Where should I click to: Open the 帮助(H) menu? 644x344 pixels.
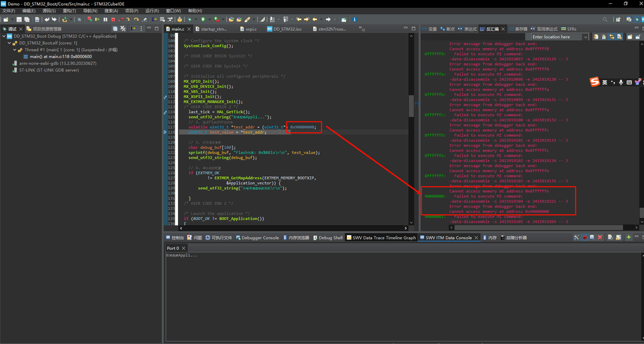195,11
